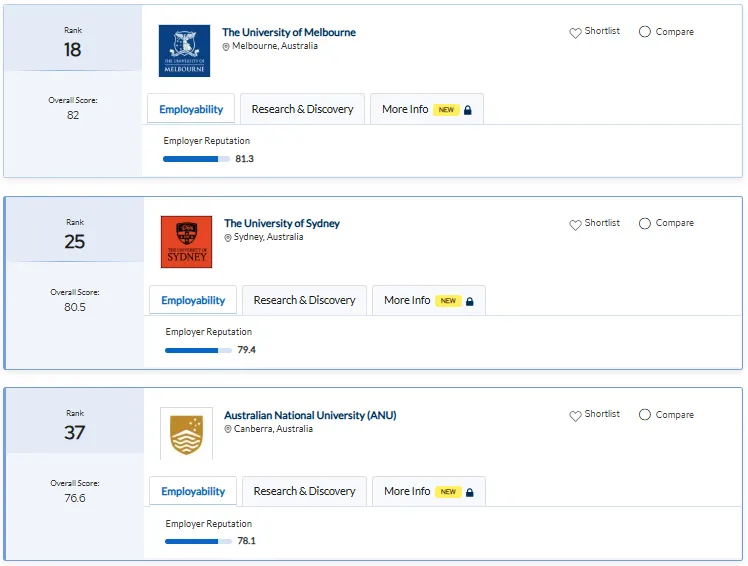Viewport: 748px width, 566px height.
Task: Select Compare radio for University of Sydney
Action: click(644, 223)
